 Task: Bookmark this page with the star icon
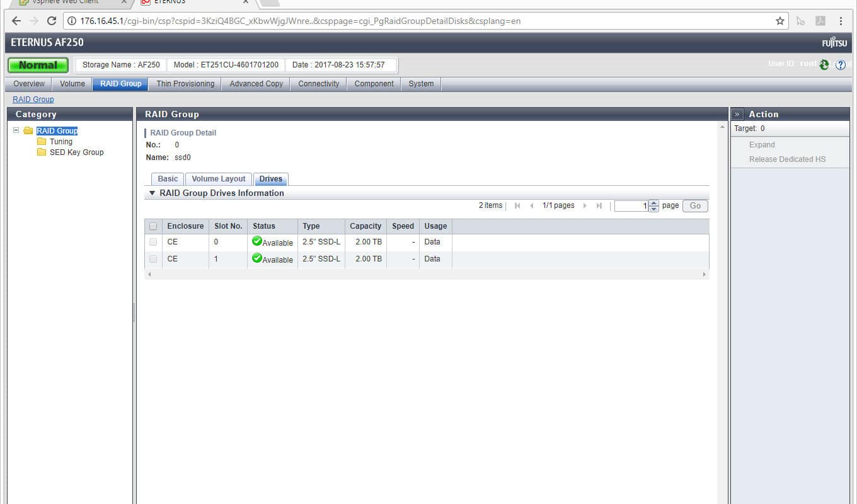(780, 21)
